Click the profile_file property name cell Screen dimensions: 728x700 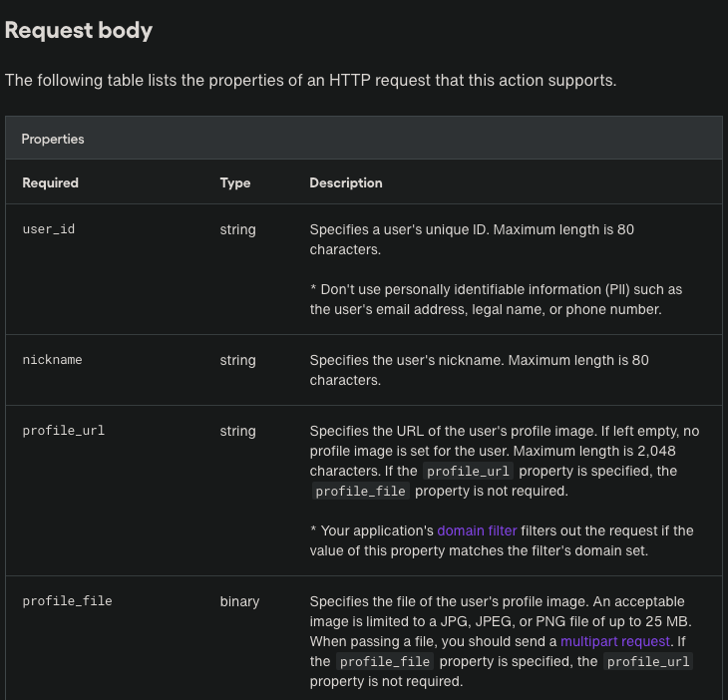click(x=67, y=601)
